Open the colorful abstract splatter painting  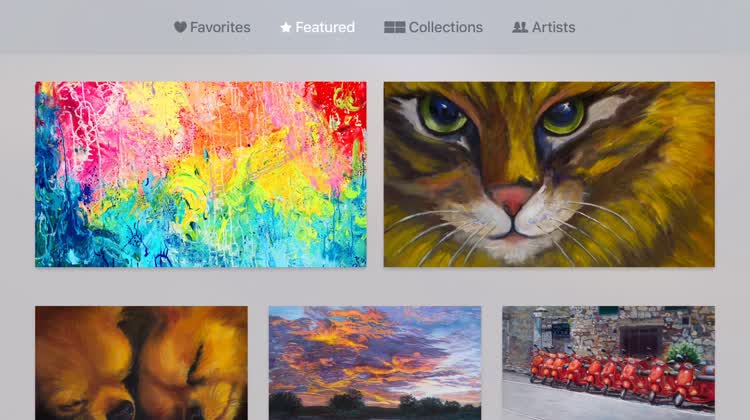201,174
